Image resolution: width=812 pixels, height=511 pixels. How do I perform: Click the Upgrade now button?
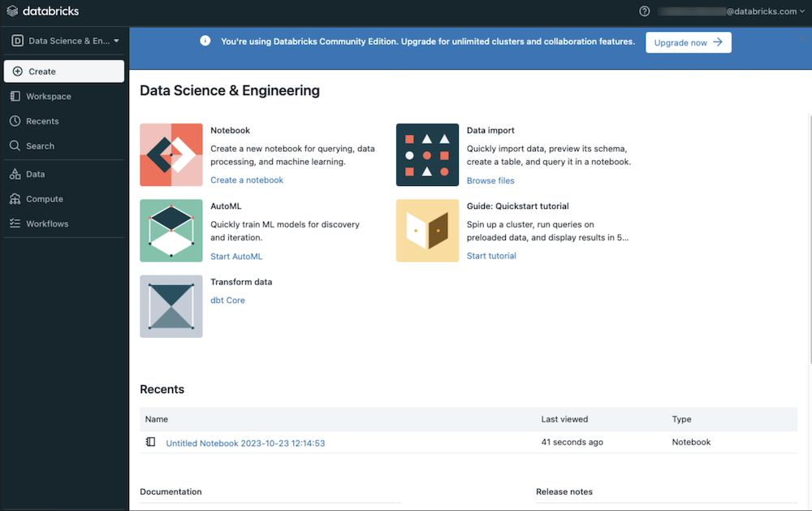pyautogui.click(x=689, y=42)
